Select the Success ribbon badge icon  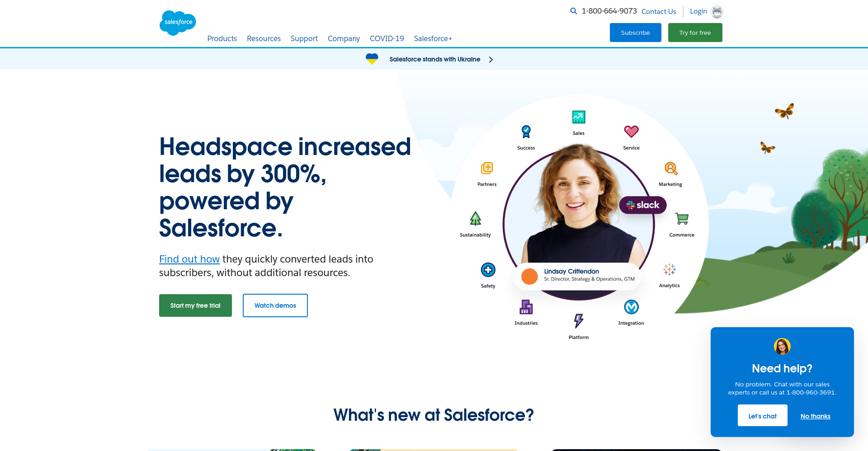click(x=526, y=132)
